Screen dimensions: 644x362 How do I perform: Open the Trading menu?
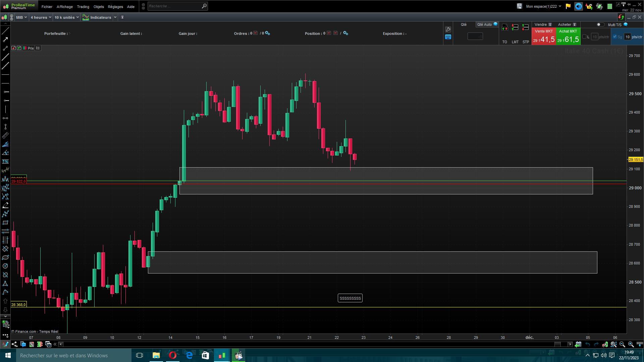[x=83, y=7]
